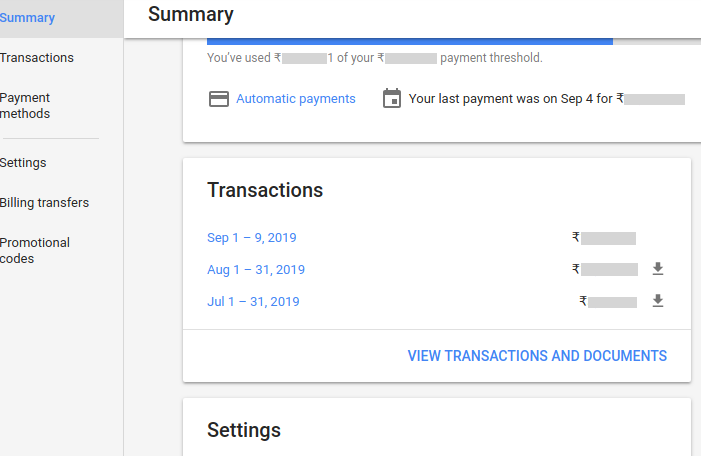
Task: Click the Settings card heading
Action: tap(244, 430)
